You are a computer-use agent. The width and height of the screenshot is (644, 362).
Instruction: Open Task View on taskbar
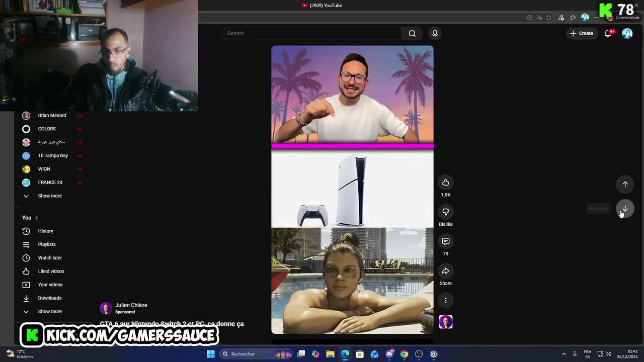click(301, 354)
